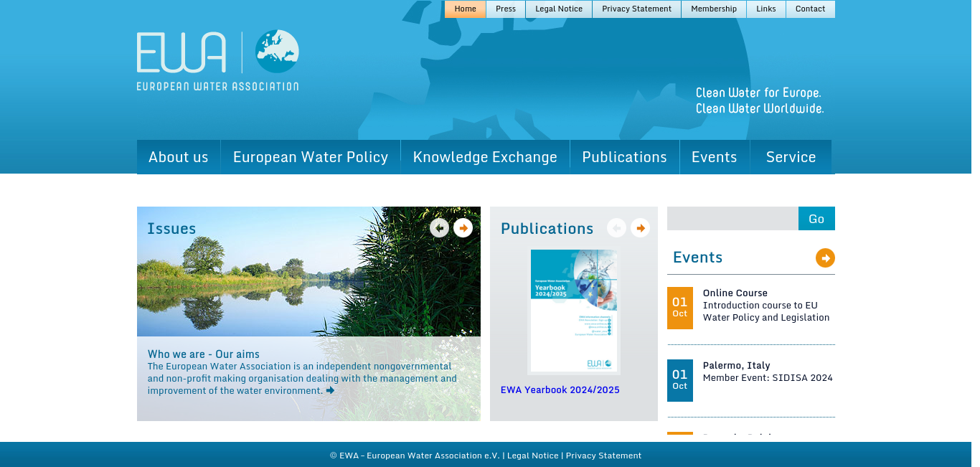The height and width of the screenshot is (467, 980).
Task: Open 'Who we are - Our aims' heading
Action: [204, 354]
